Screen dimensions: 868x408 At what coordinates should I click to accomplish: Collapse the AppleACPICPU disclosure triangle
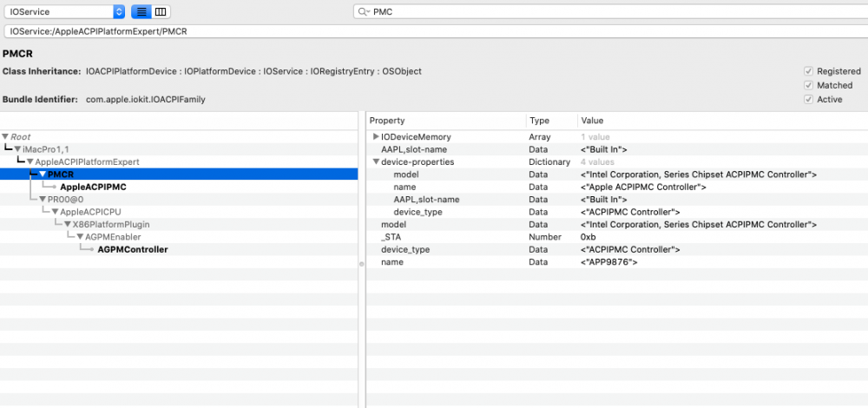pos(56,212)
